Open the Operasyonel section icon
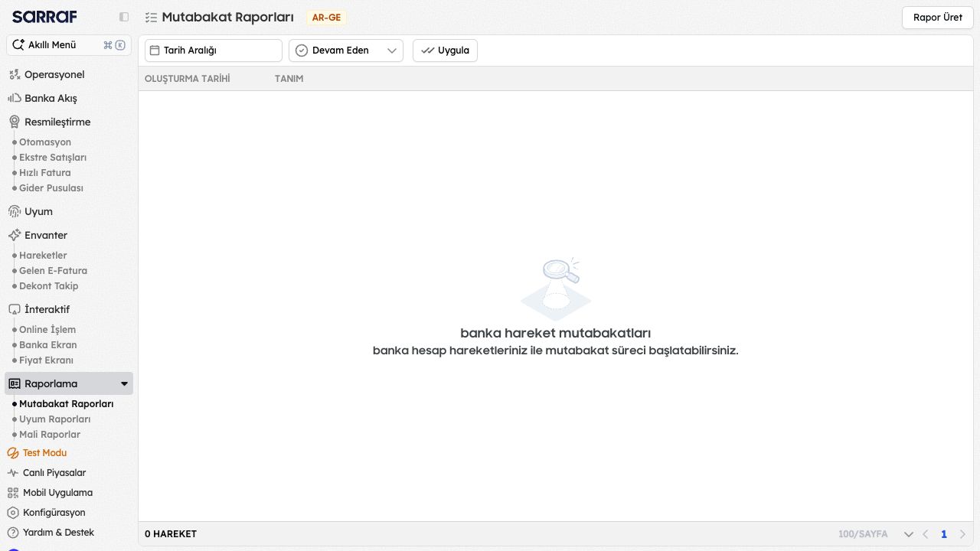 [x=15, y=74]
